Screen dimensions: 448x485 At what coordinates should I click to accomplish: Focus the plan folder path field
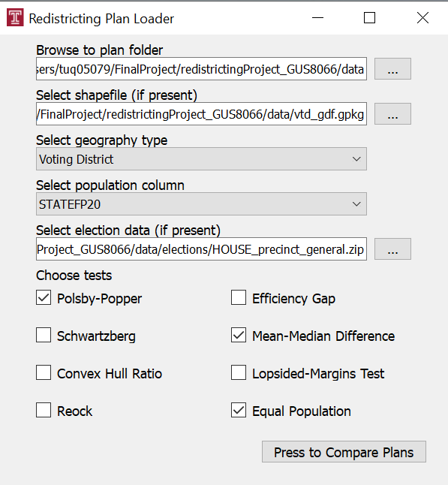[x=201, y=68]
